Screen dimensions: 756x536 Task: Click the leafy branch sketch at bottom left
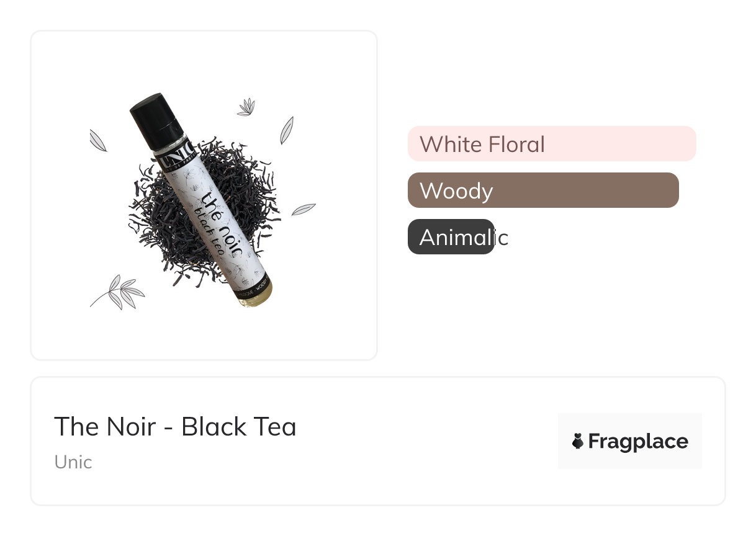point(119,292)
